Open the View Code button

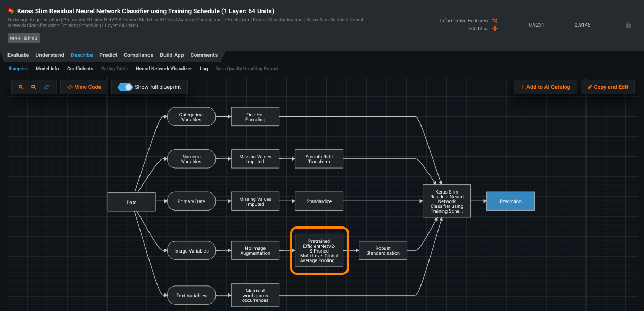(84, 87)
